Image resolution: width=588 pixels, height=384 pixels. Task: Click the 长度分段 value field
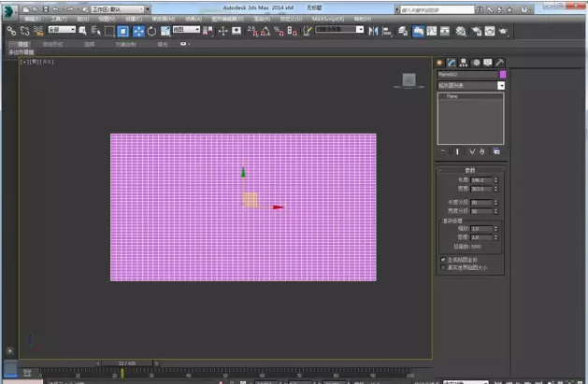pos(480,202)
